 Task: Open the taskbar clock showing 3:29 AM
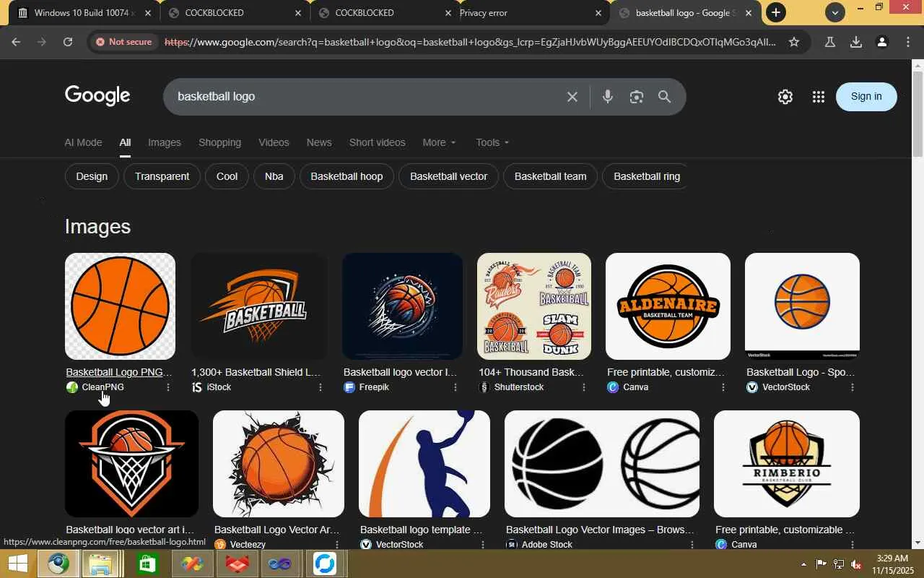(892, 564)
